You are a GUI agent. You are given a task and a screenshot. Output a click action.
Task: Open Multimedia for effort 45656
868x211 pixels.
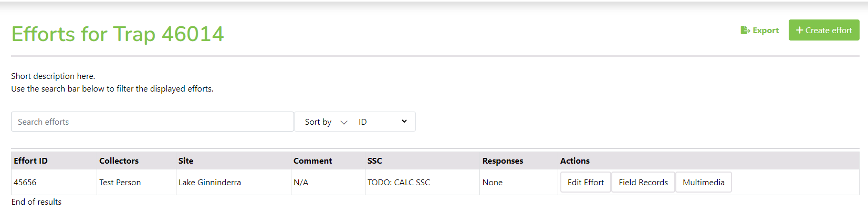[704, 182]
